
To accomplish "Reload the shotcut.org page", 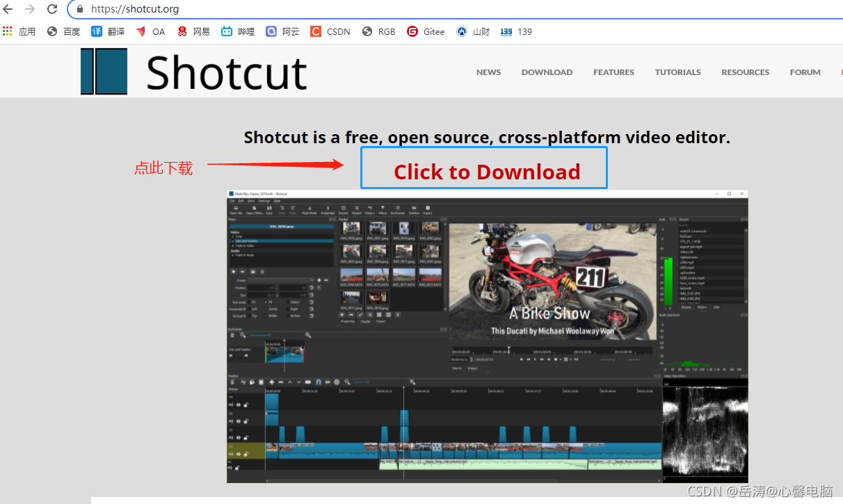I will 52,9.
